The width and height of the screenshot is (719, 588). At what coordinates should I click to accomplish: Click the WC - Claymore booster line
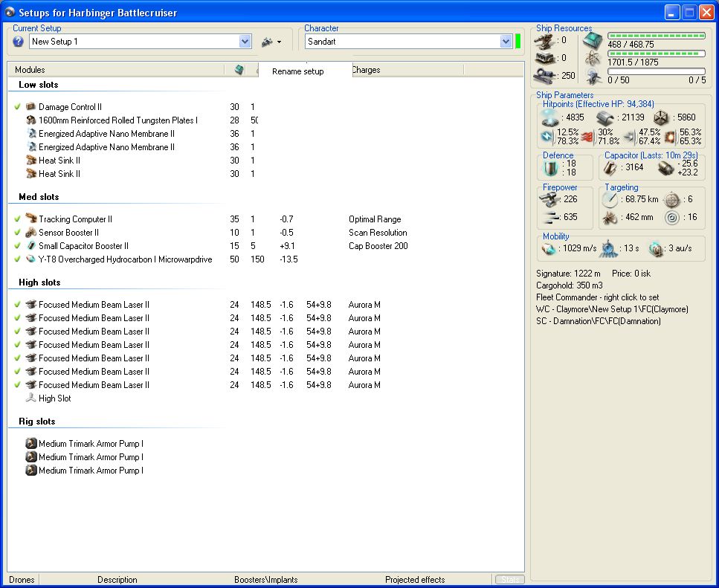(612, 309)
